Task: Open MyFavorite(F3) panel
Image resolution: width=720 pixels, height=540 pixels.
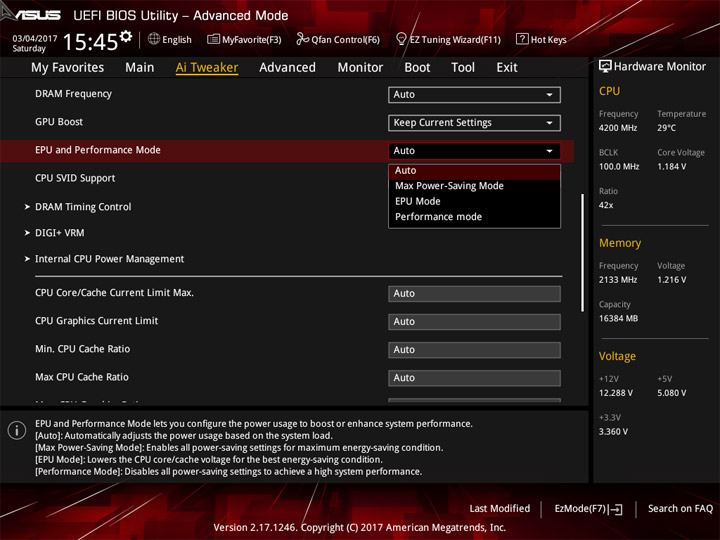Action: pyautogui.click(x=244, y=39)
